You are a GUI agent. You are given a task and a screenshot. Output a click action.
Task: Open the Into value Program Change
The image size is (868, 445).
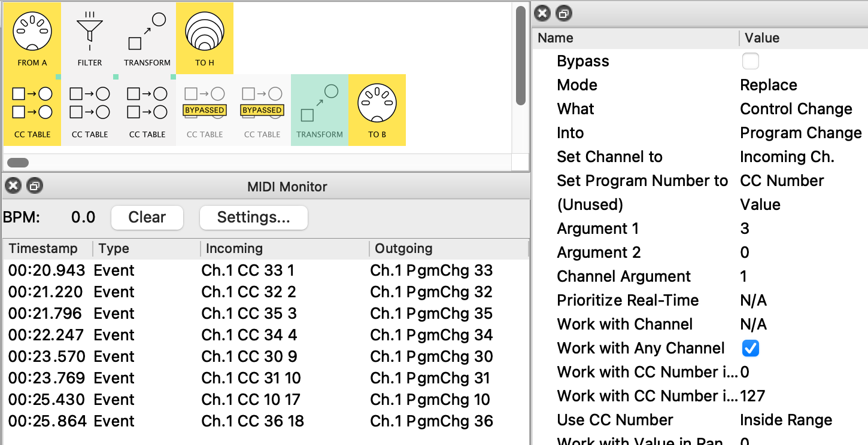coord(800,133)
